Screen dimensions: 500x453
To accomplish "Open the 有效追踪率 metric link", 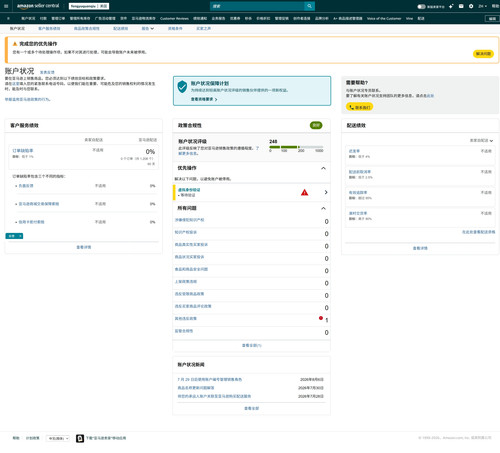I will [358, 192].
